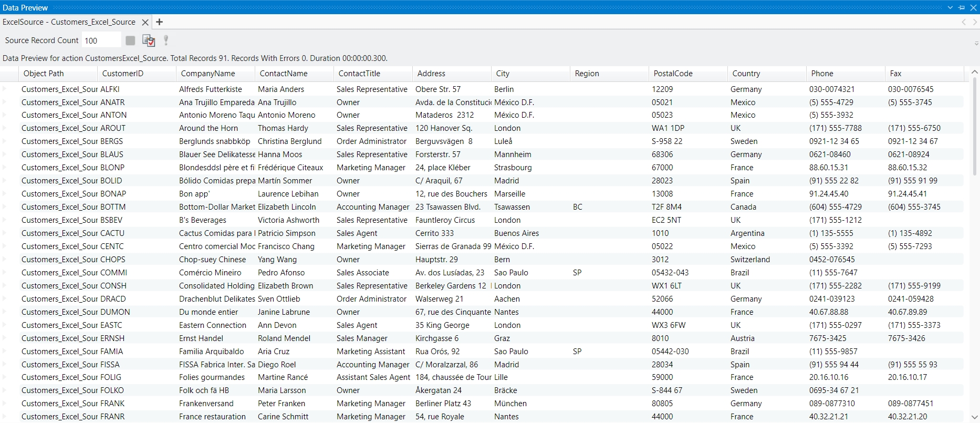Image resolution: width=980 pixels, height=423 pixels.
Task: Expand the toolbar overflow options arrow
Action: pos(976,43)
